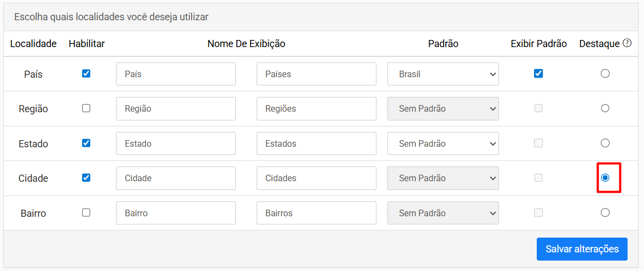Uncheck the Cidade Habilitar checkbox
Image resolution: width=644 pixels, height=271 pixels.
point(86,177)
